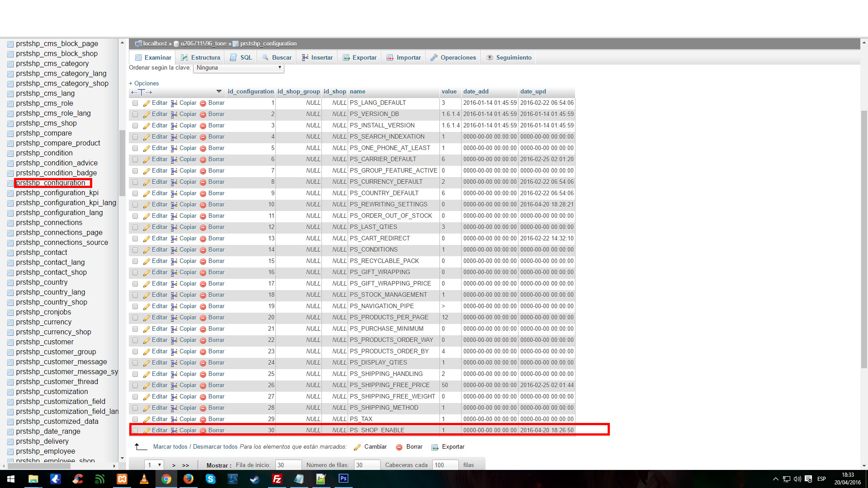This screenshot has height=488, width=868.
Task: Open the page number dropdown
Action: click(x=154, y=465)
